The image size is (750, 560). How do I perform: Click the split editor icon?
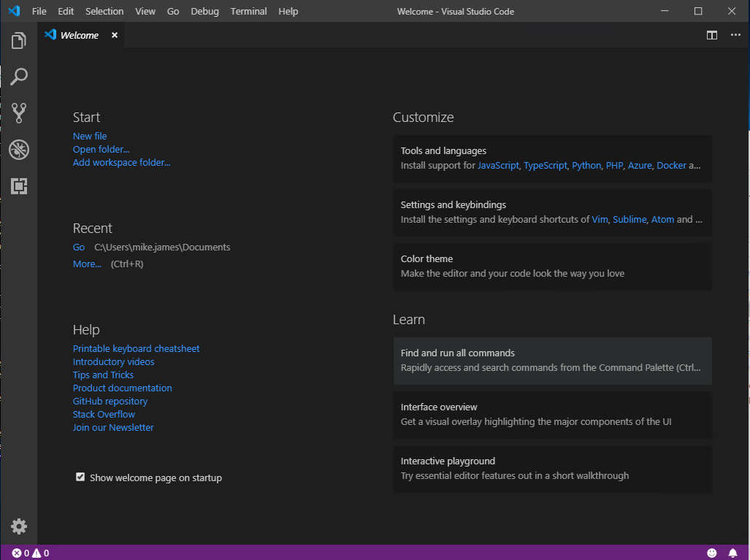(712, 35)
